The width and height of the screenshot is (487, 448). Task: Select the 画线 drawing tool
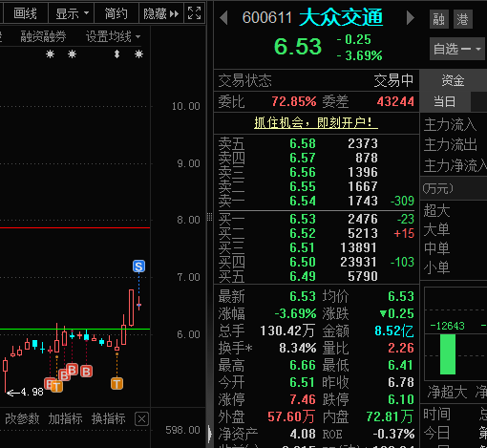tap(25, 13)
